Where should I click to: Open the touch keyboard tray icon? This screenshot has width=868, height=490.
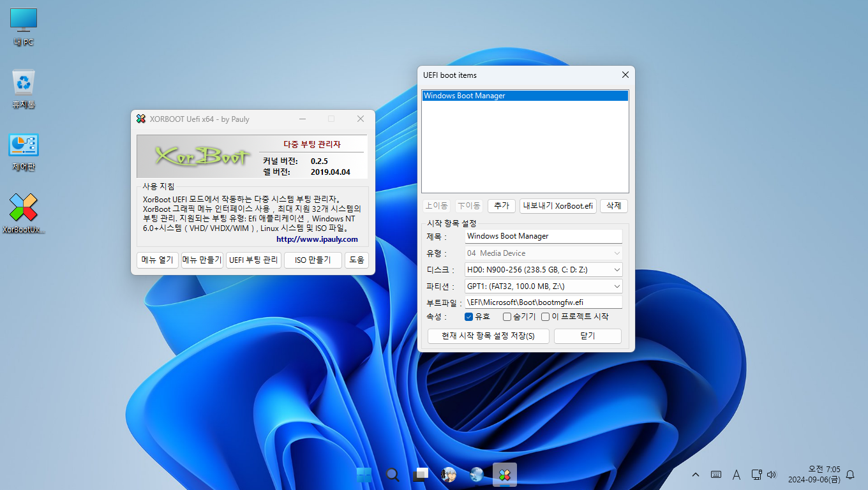tap(716, 475)
